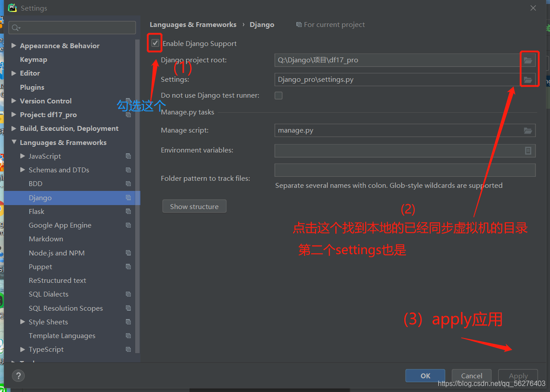The image size is (550, 392).
Task: Expand the Version Control section
Action: point(14,101)
